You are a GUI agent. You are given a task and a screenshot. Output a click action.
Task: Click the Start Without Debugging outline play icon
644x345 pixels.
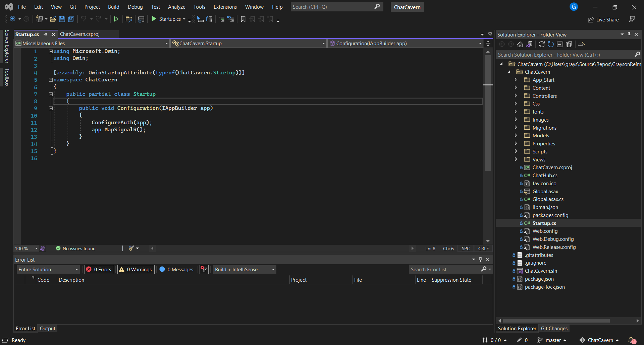click(116, 19)
